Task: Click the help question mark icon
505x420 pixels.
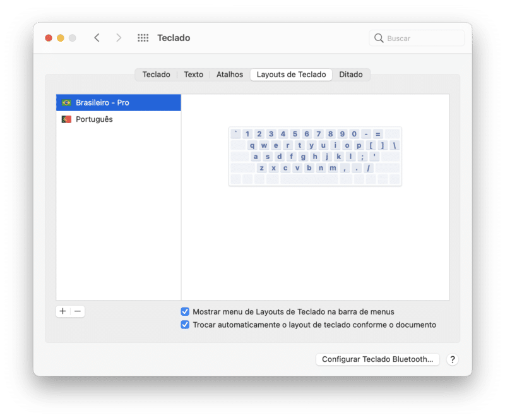Action: click(x=452, y=359)
